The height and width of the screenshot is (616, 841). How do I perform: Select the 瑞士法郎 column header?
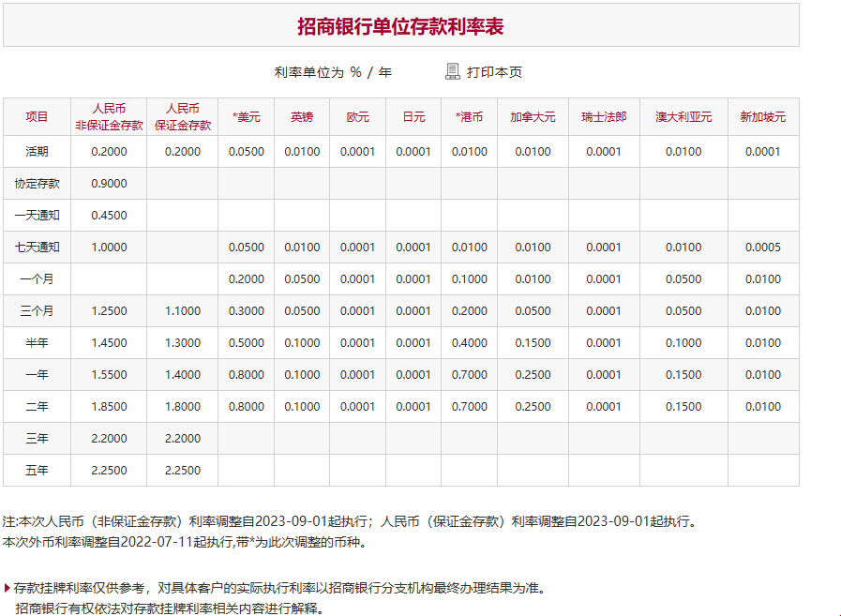[x=604, y=116]
